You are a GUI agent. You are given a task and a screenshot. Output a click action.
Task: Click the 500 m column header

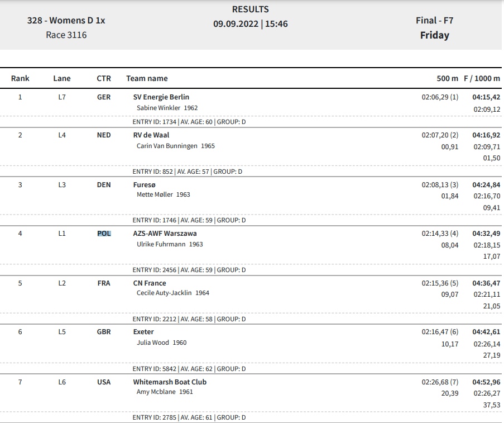447,78
